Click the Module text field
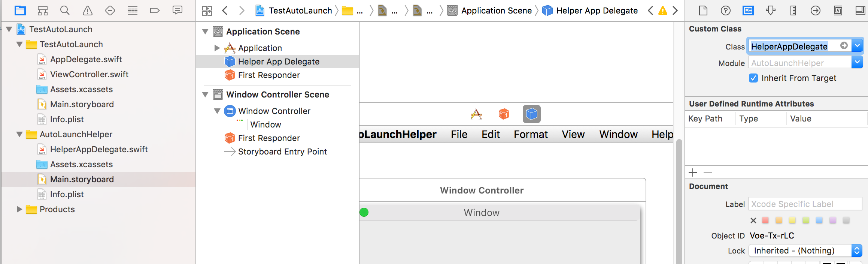 800,63
